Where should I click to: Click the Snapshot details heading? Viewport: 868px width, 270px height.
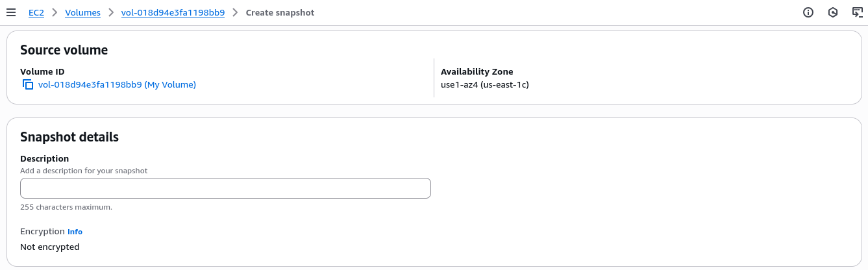pos(69,137)
